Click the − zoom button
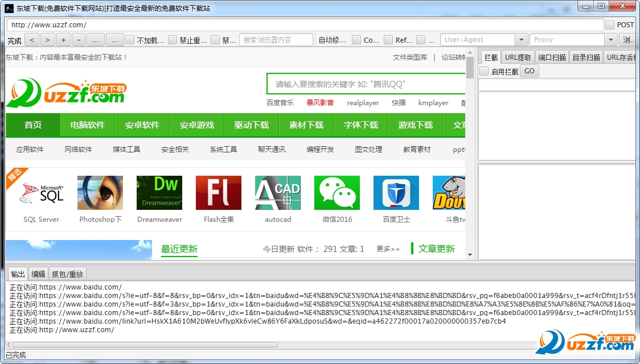640x364 pixels. click(x=79, y=40)
